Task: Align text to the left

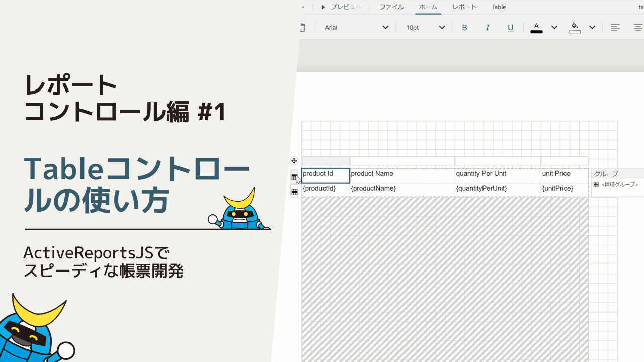Action: pos(615,28)
